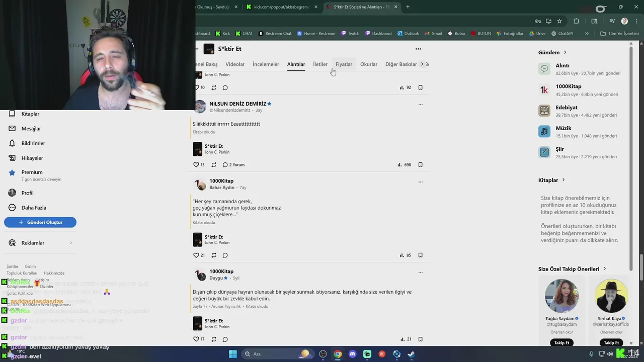This screenshot has height=362, width=644.
Task: Like the NİLSUN DENİZ DEMİRİZ post heart icon
Action: coord(196,165)
